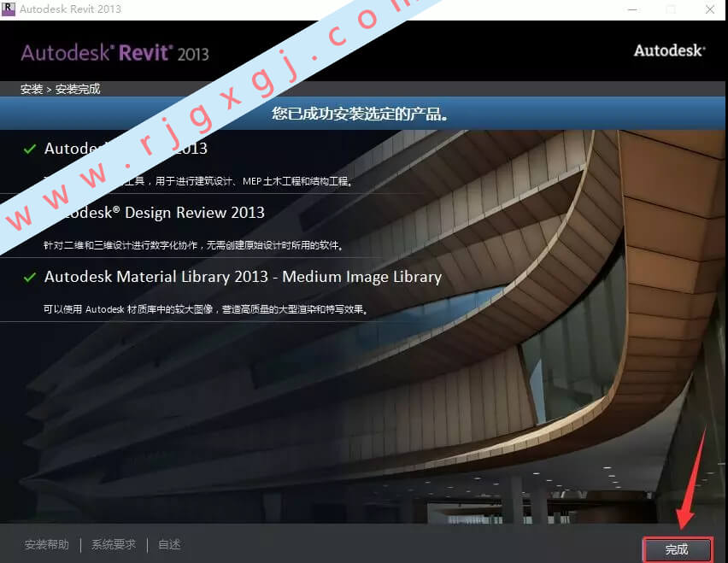Click the Autodesk Revit 2013 product logo

[114, 53]
